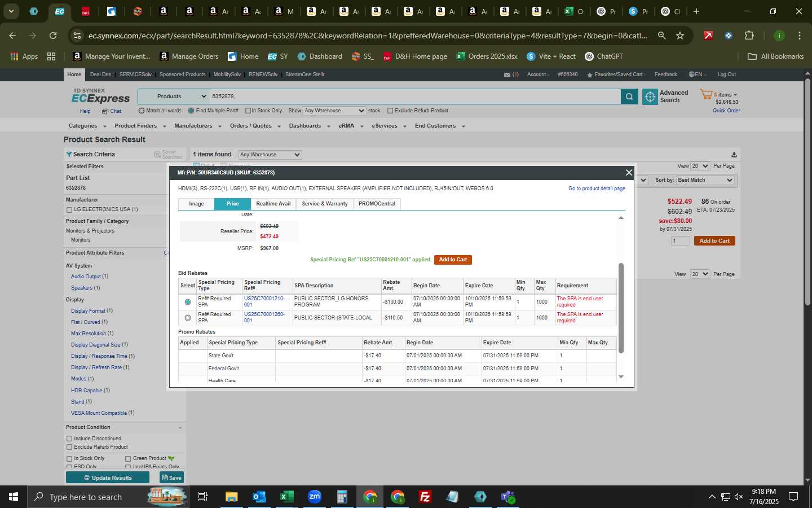Open the Orders / Quotes menu

(x=255, y=126)
